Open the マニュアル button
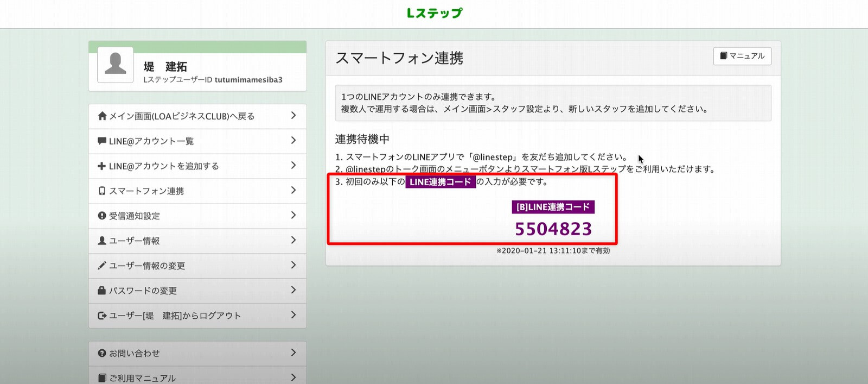 tap(742, 56)
